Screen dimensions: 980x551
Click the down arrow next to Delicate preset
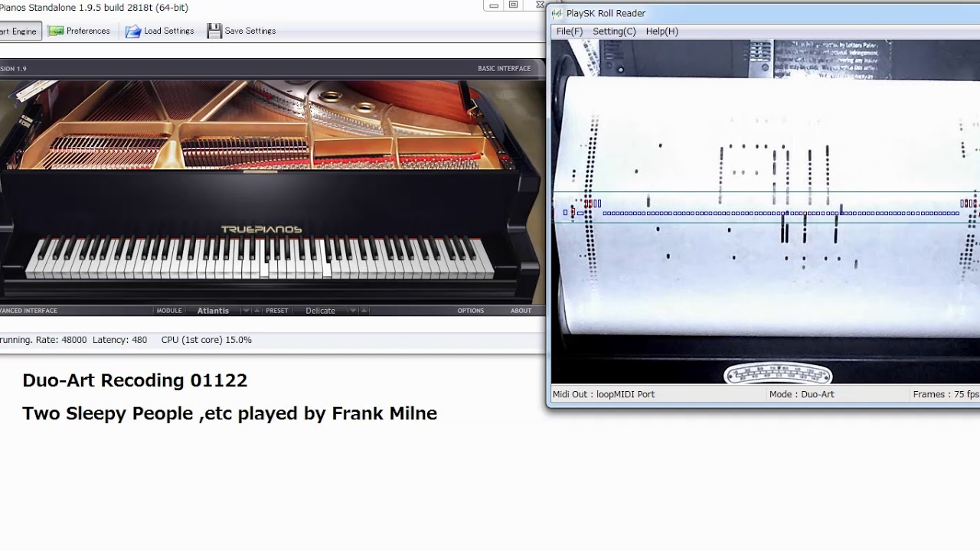(x=352, y=311)
